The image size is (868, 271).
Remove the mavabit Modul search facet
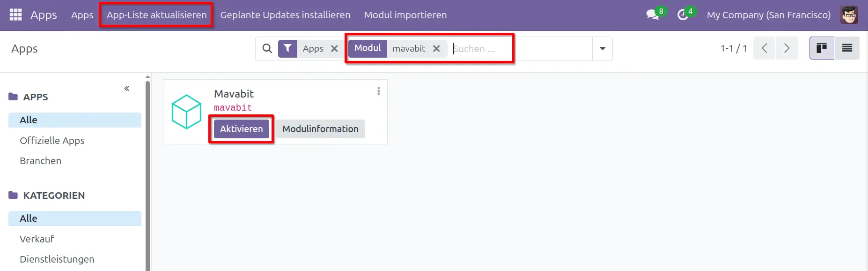436,48
